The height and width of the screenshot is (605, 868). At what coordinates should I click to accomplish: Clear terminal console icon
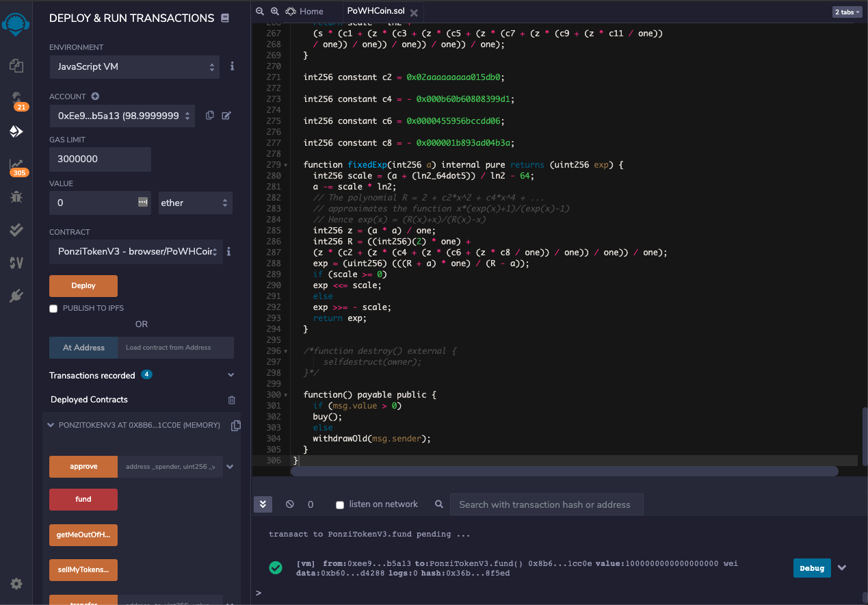pyautogui.click(x=290, y=504)
